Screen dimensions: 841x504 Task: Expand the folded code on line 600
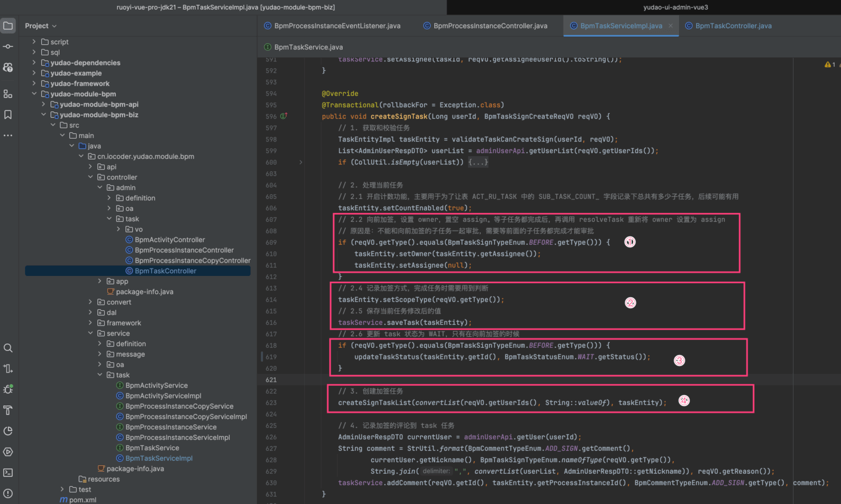[300, 162]
